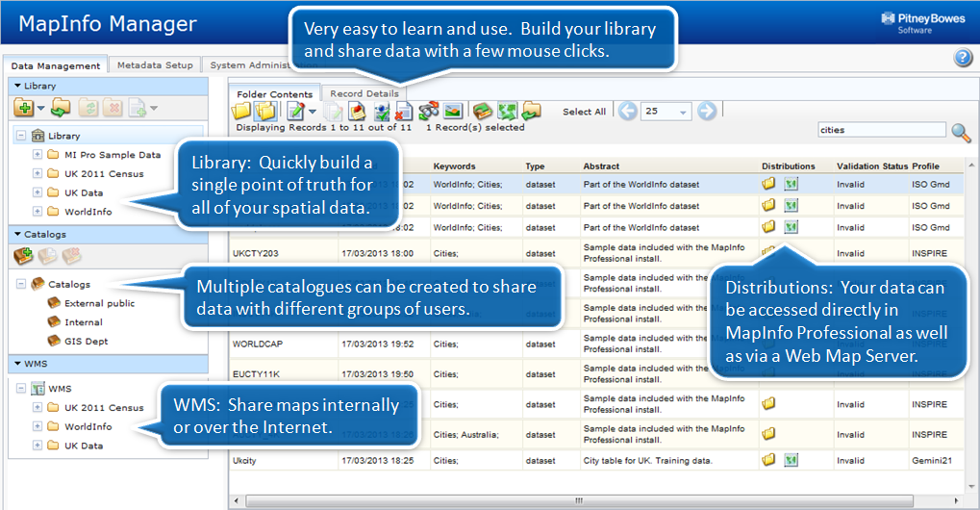
Task: Click the single folder view icon
Action: click(x=241, y=112)
